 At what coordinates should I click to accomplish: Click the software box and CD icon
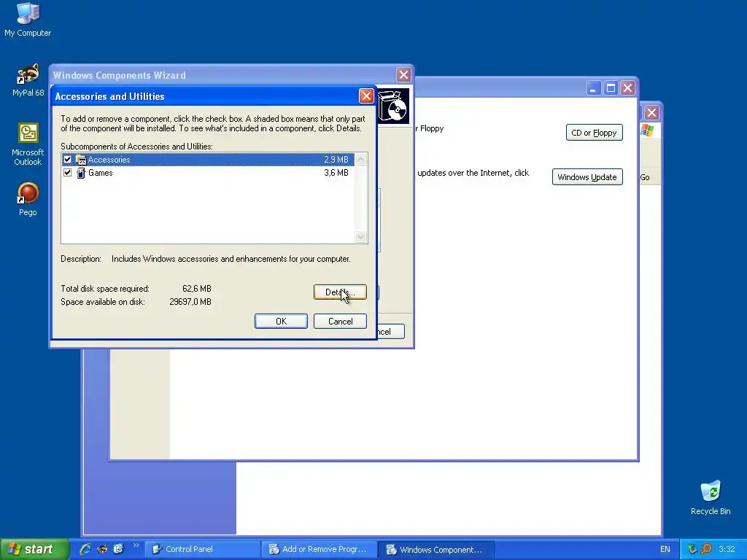(393, 106)
